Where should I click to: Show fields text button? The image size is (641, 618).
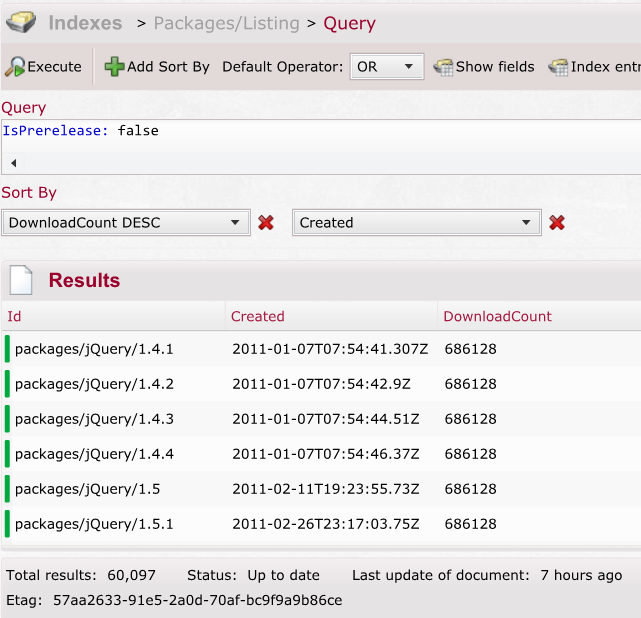click(495, 67)
